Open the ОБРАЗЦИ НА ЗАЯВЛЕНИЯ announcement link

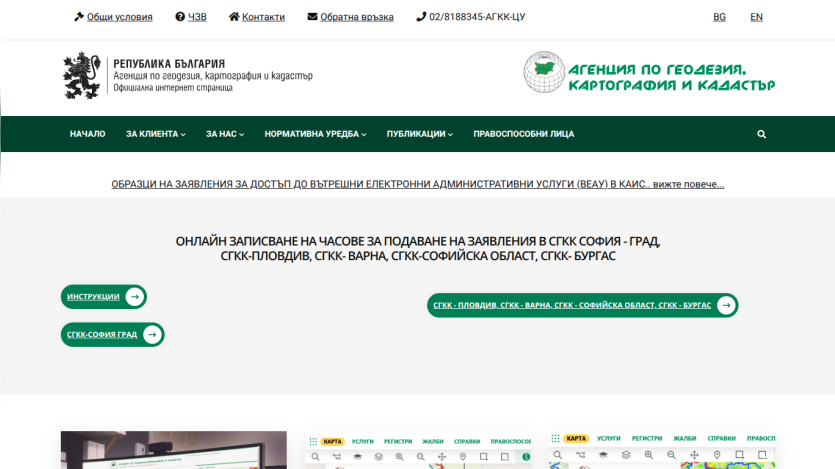(418, 184)
